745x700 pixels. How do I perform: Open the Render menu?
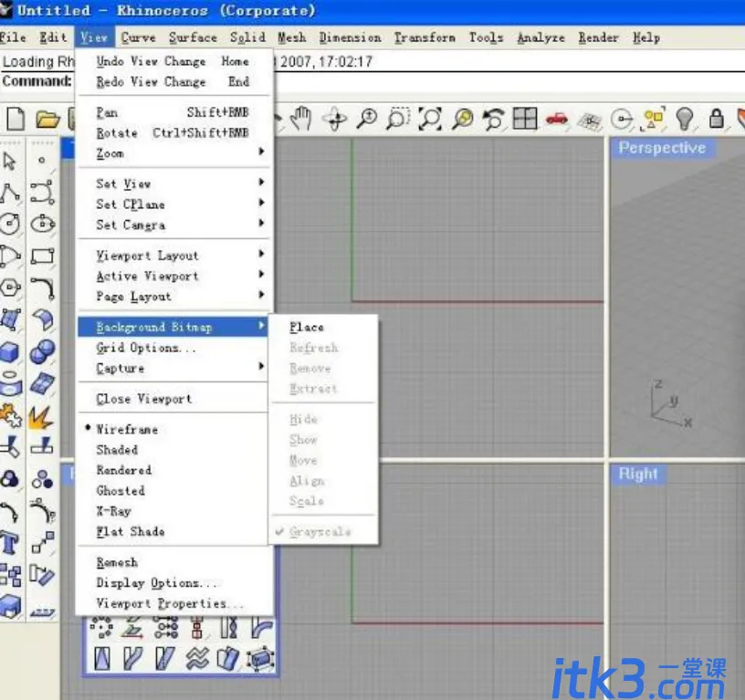pyautogui.click(x=599, y=37)
